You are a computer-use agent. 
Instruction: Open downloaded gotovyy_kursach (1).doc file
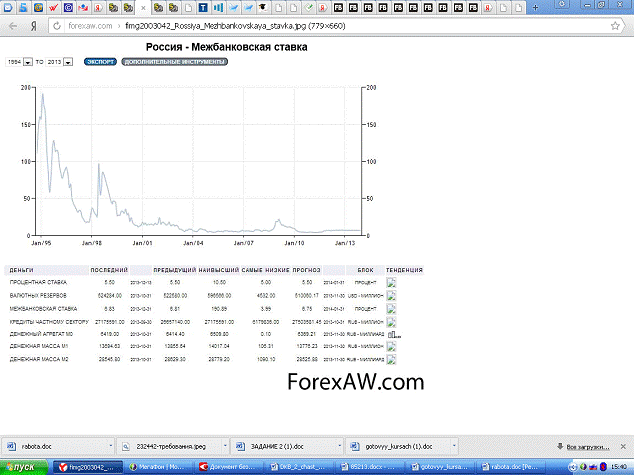click(399, 447)
